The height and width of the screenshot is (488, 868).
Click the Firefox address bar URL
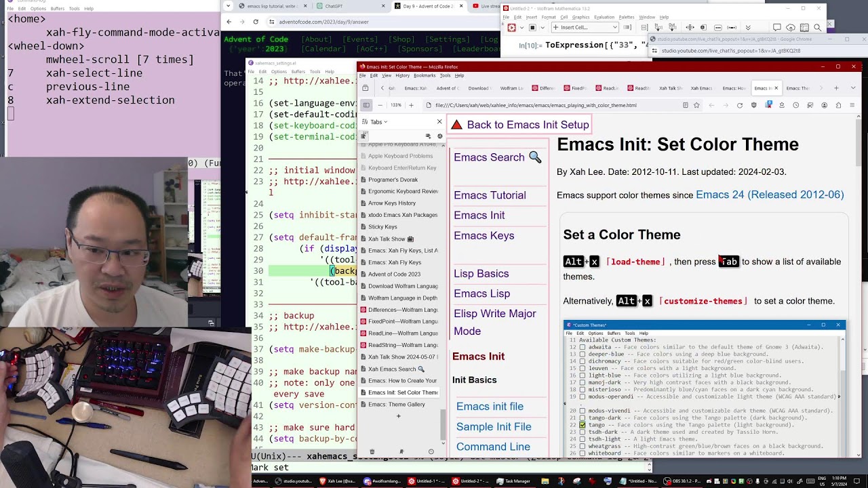[536, 105]
